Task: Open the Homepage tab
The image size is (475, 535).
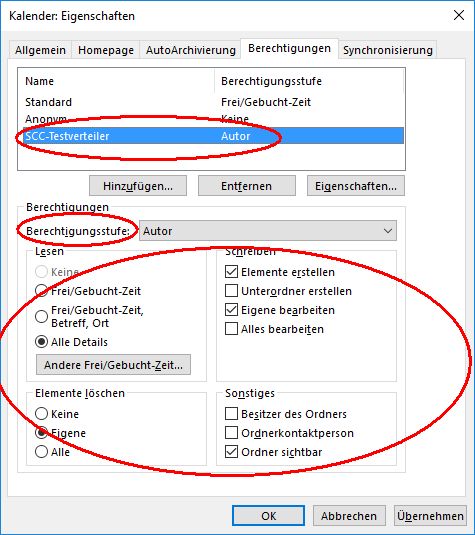Action: tap(105, 50)
